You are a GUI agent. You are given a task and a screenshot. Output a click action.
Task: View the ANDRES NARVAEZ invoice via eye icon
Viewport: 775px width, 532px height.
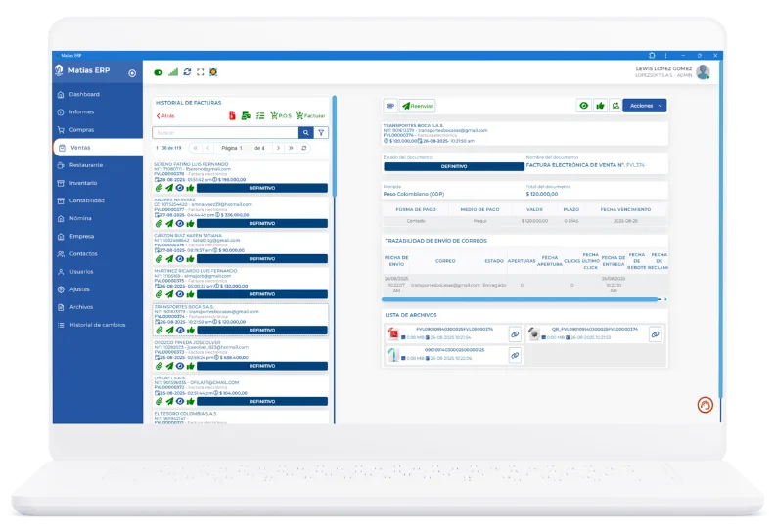[180, 223]
